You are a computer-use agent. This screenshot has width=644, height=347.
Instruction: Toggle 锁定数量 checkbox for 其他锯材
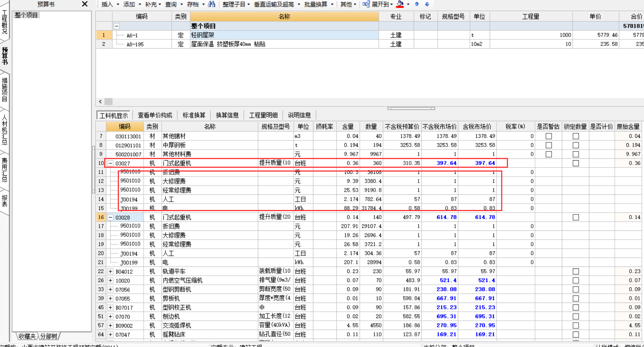pyautogui.click(x=576, y=136)
